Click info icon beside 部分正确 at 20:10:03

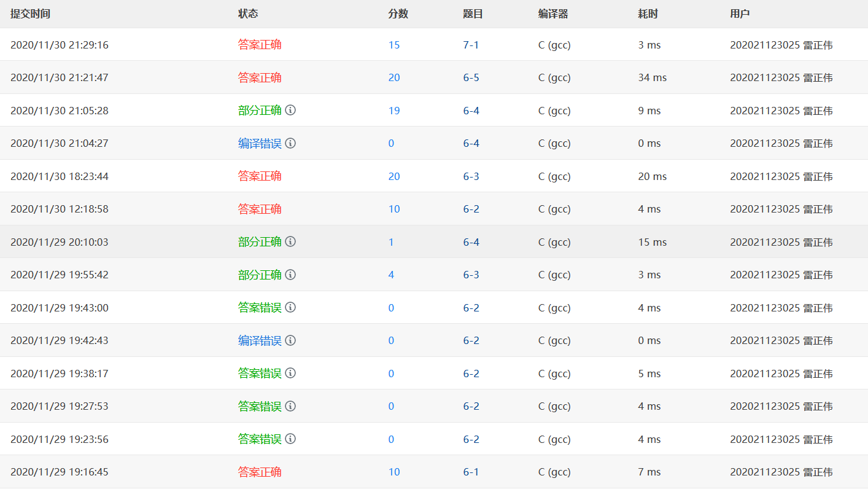click(x=291, y=241)
